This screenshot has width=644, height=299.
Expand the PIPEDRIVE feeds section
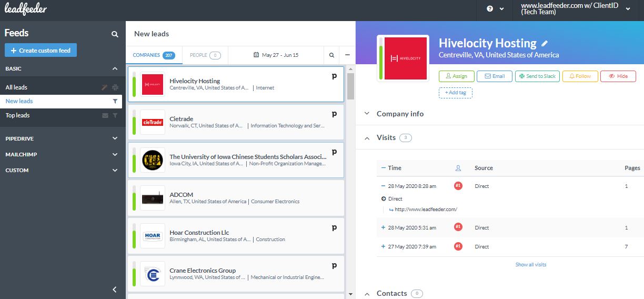pyautogui.click(x=115, y=138)
